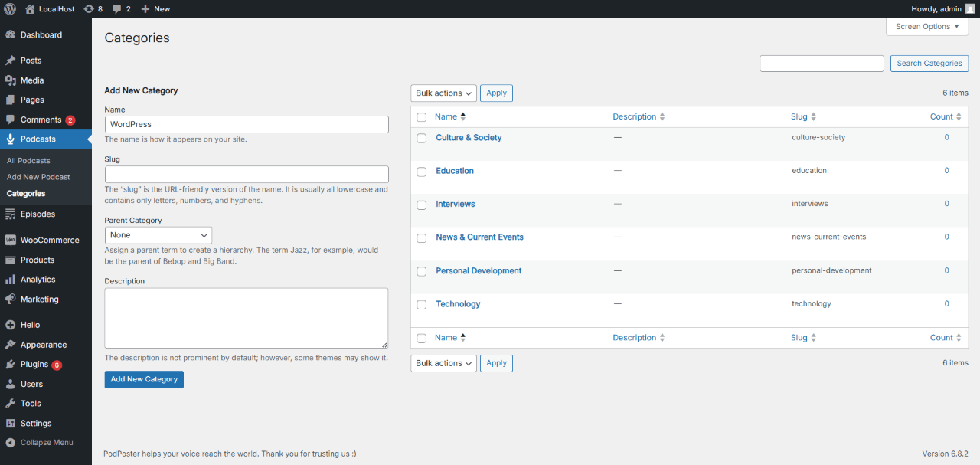Image resolution: width=980 pixels, height=465 pixels.
Task: Open the Bulk actions dropdown
Action: (x=443, y=93)
